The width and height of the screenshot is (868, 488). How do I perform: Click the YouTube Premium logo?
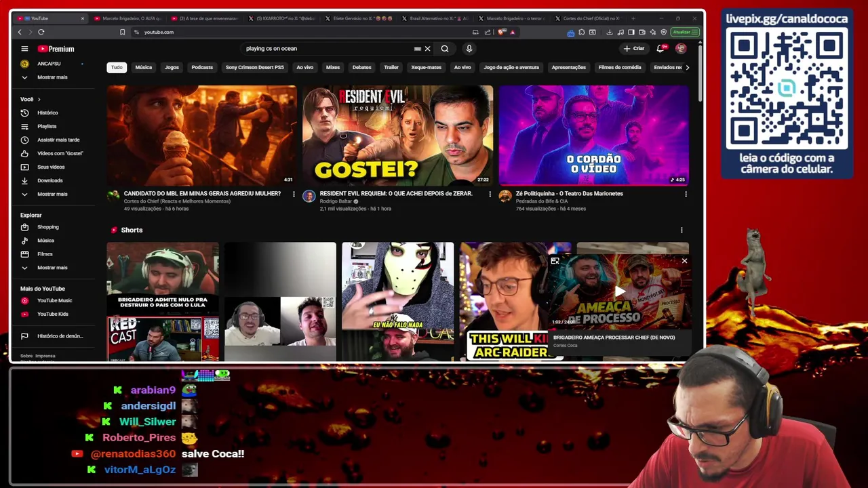(x=56, y=49)
